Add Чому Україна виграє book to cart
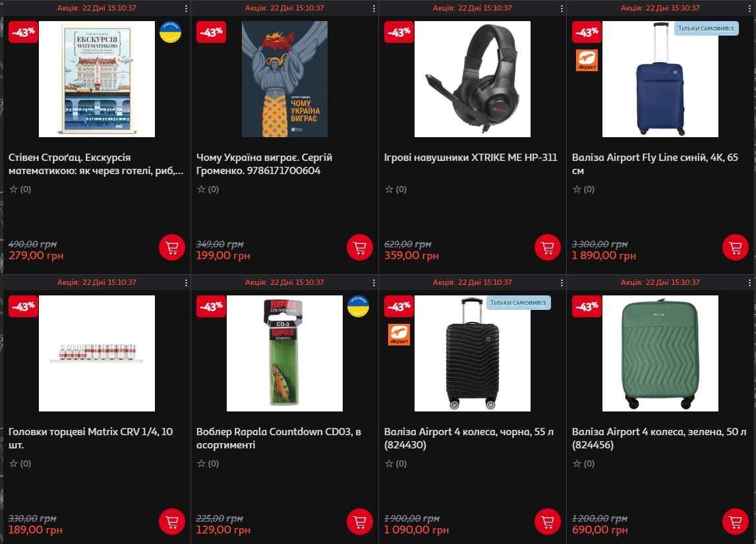Image resolution: width=756 pixels, height=544 pixels. 360,247
